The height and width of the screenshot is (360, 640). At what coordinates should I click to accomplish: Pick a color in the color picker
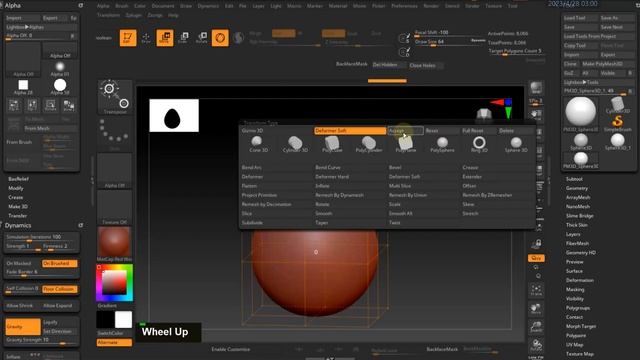[x=114, y=282]
